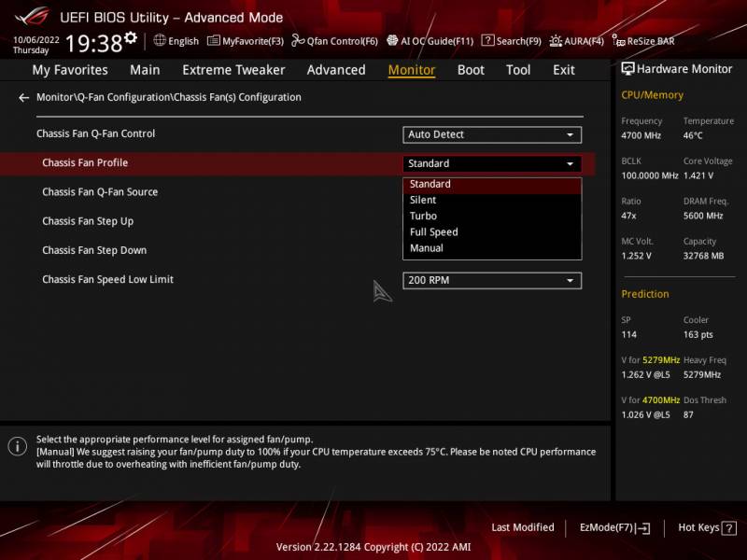Click the 32768 MB capacity value

pos(704,256)
